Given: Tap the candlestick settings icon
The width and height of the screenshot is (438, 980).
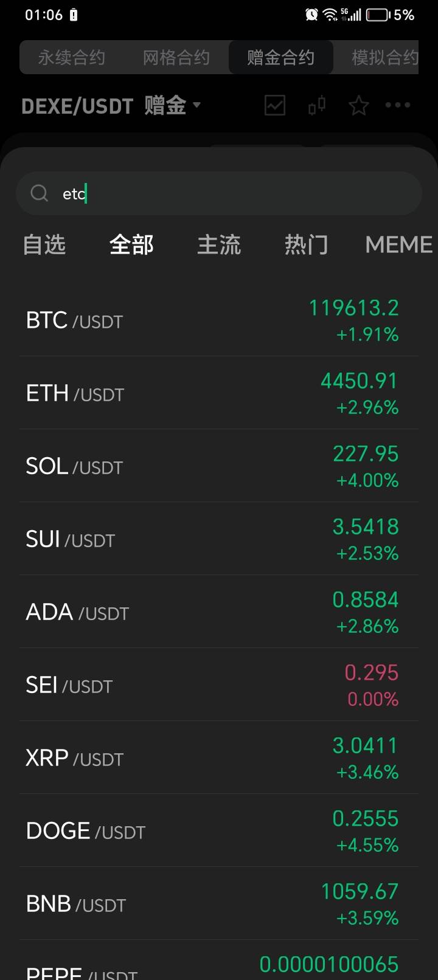Looking at the screenshot, I should (317, 106).
